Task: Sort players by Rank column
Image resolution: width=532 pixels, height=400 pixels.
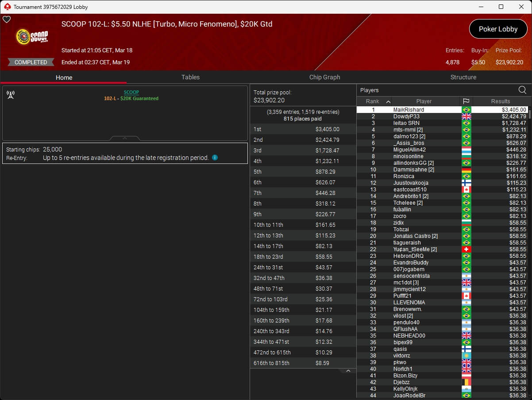Action: point(374,101)
